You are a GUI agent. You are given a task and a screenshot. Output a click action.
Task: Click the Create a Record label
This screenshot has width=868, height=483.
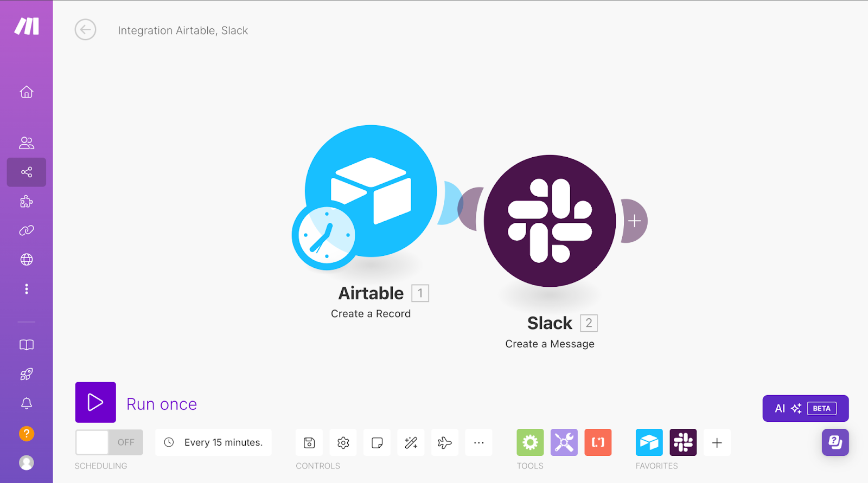coord(371,314)
